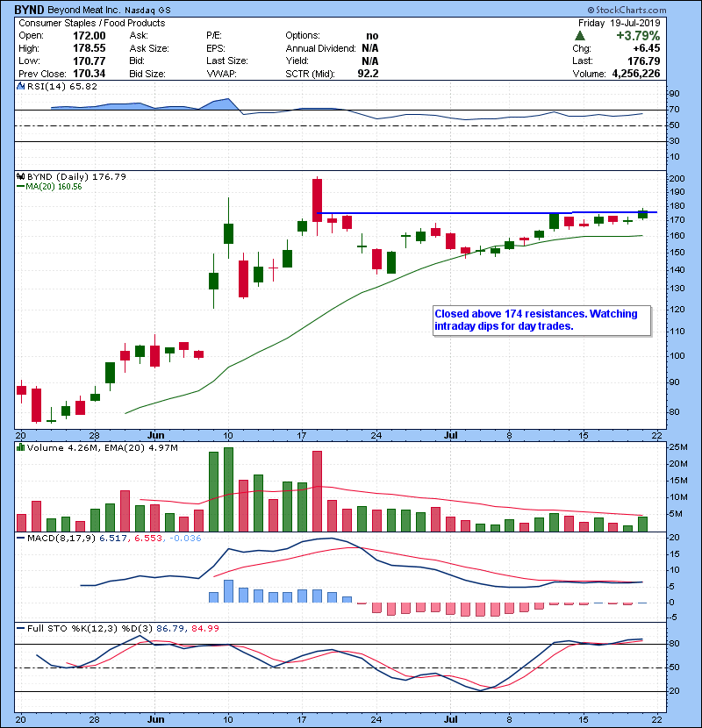Click the 'Closed above 174 resistances' annotation box
Image resolution: width=702 pixels, height=728 pixels.
click(x=541, y=320)
